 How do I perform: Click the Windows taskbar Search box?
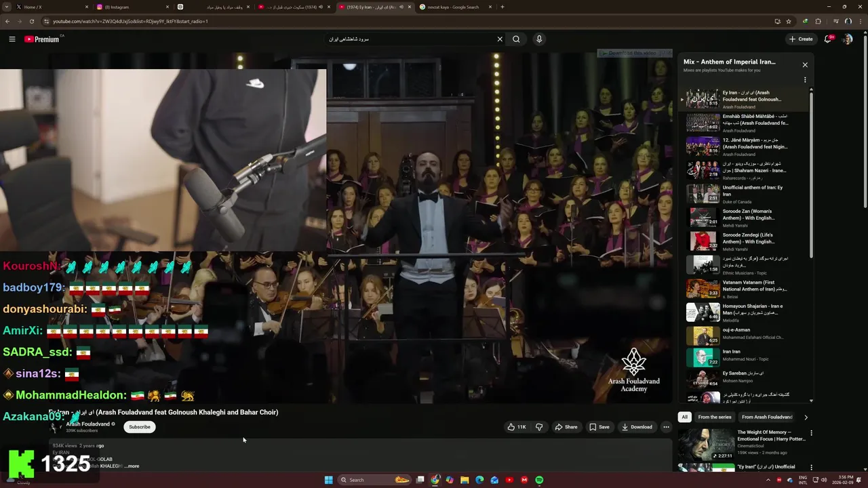(375, 480)
